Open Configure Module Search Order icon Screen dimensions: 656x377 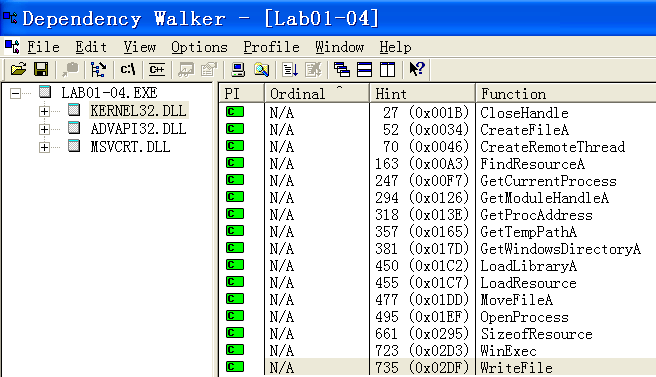pyautogui.click(x=261, y=69)
